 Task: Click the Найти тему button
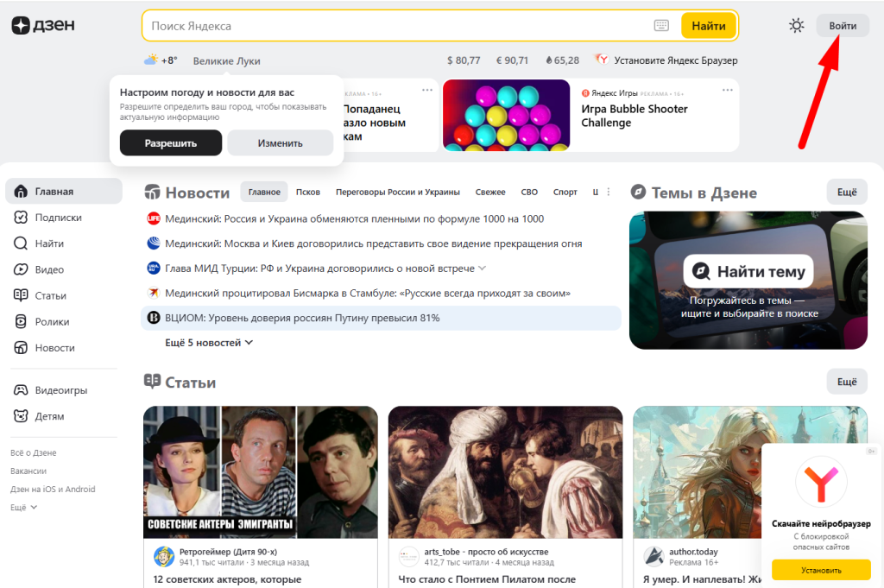[x=748, y=272]
